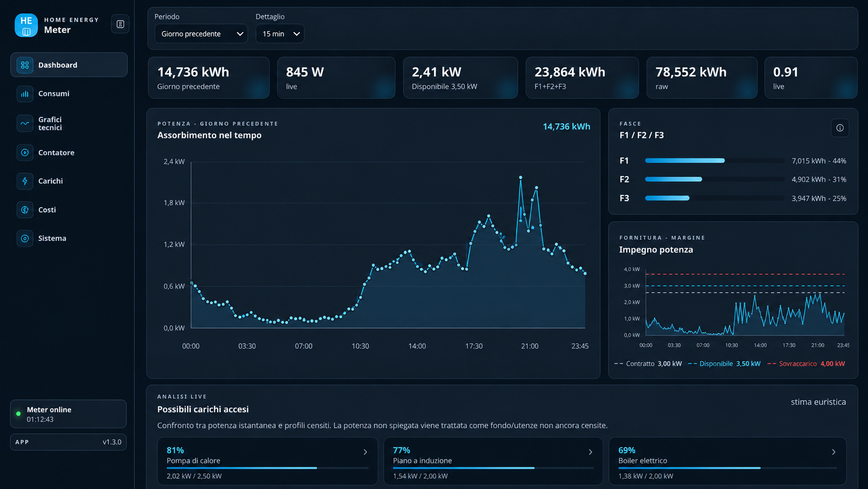Image resolution: width=868 pixels, height=489 pixels.
Task: Click the HE app logo icon
Action: (26, 25)
